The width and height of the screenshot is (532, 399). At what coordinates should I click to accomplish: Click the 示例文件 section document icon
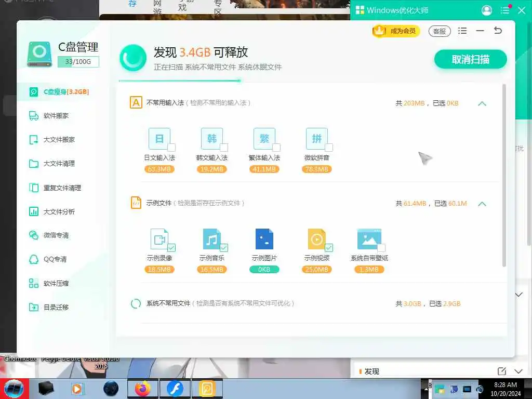(136, 203)
